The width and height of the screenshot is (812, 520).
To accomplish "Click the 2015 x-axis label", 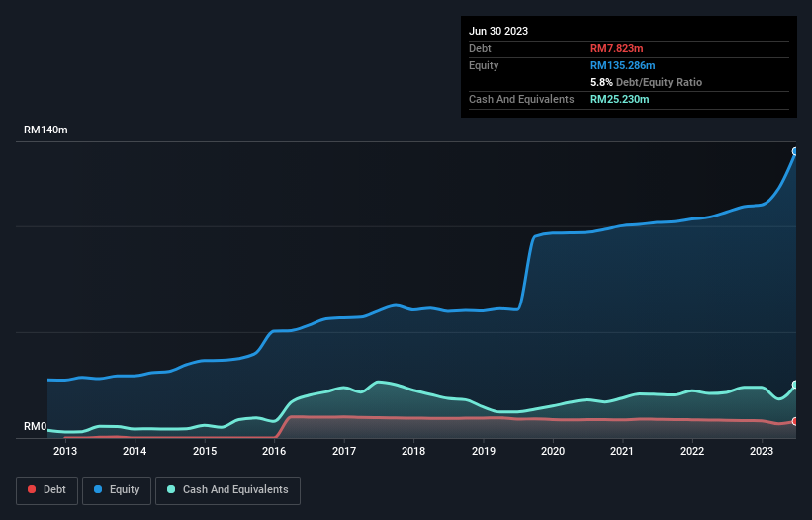I will 205,451.
